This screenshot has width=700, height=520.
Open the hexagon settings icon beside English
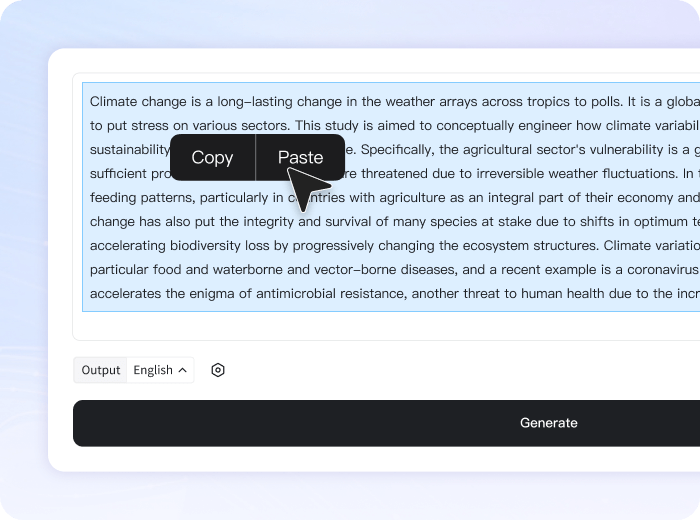coord(218,370)
